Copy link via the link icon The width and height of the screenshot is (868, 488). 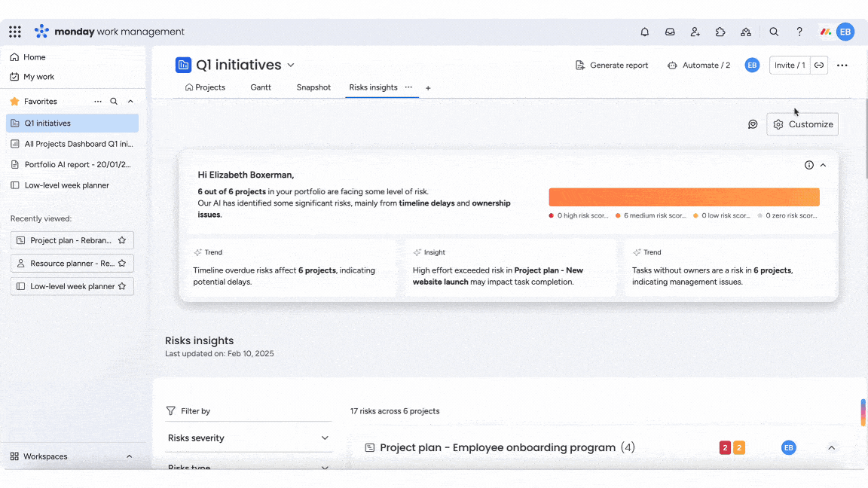(x=819, y=66)
